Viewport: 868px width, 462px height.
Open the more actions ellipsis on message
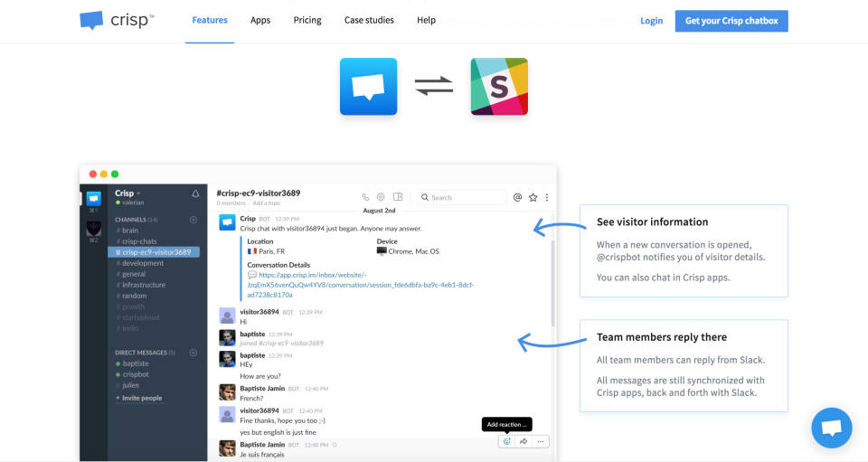(541, 441)
